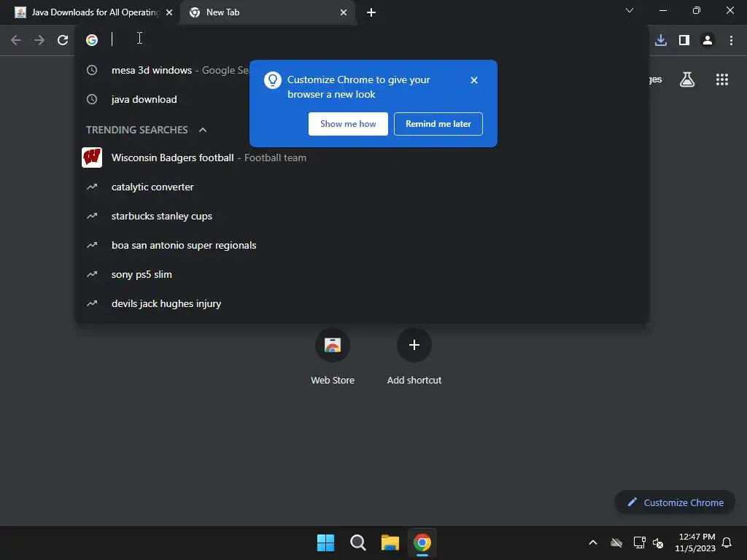Choose catalytic converter trending search
Screen dimensions: 747x560
point(362,187)
